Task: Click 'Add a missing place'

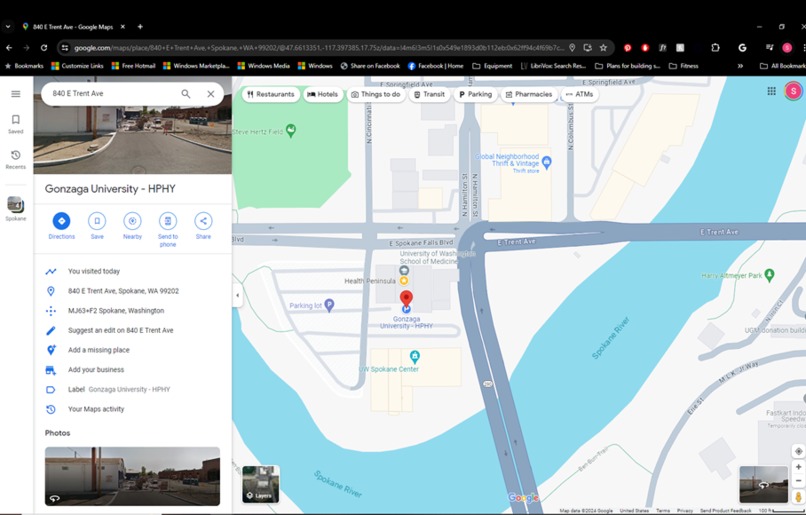Action: click(133, 350)
